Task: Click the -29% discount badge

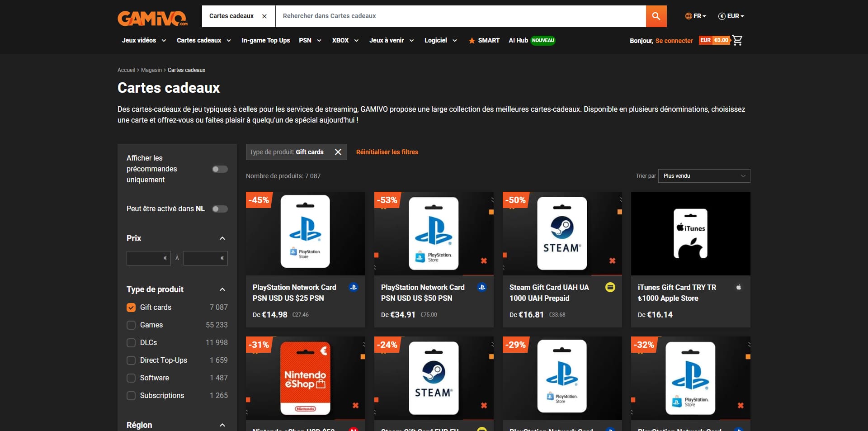Action: 515,345
